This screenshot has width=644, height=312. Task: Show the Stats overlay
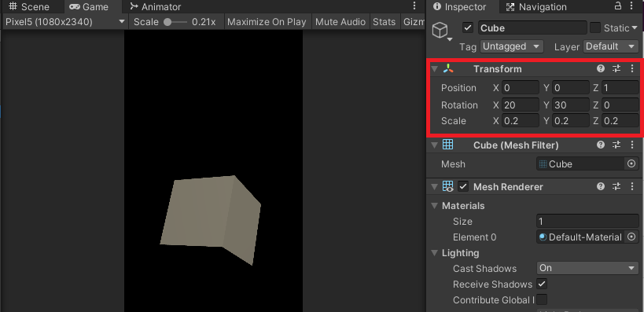(x=384, y=22)
